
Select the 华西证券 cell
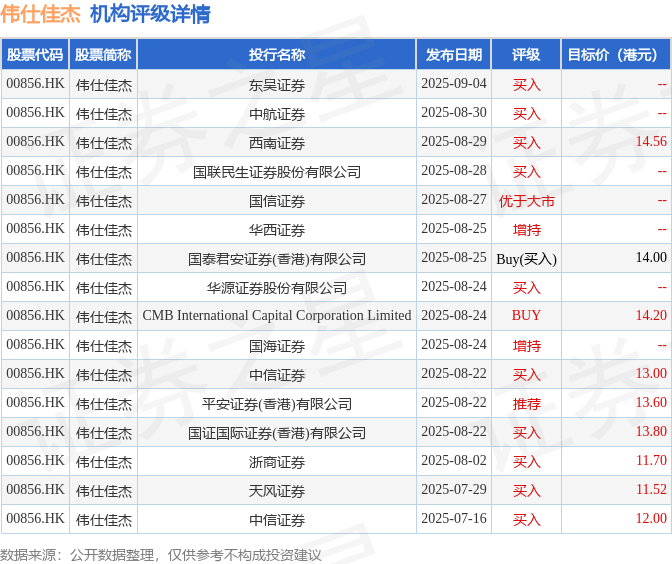pyautogui.click(x=277, y=230)
